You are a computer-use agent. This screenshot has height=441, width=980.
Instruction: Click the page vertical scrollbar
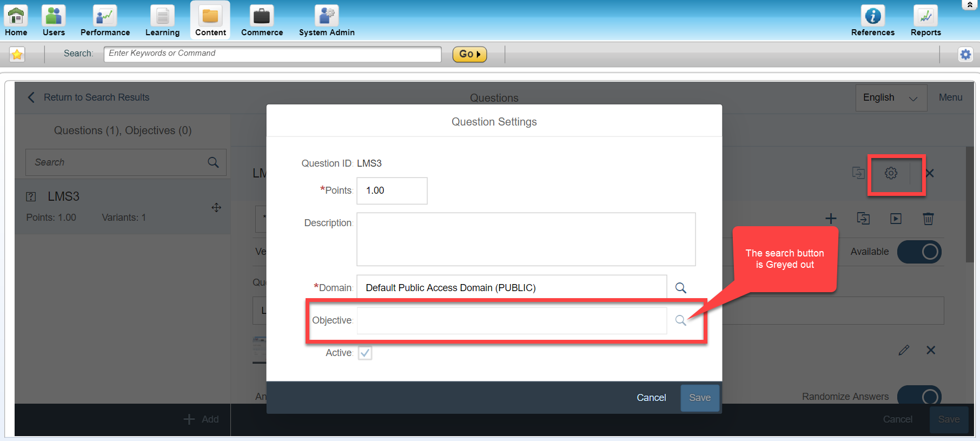[970, 205]
